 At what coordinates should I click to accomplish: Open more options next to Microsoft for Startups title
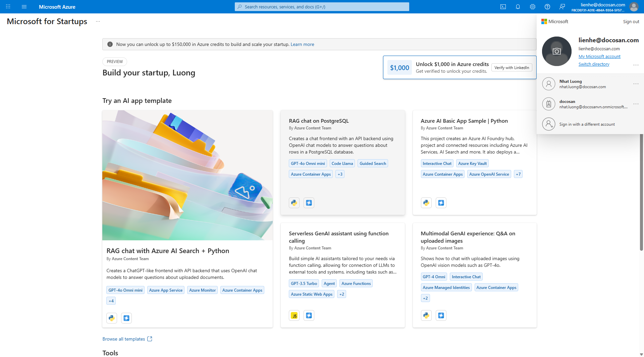pos(98,21)
